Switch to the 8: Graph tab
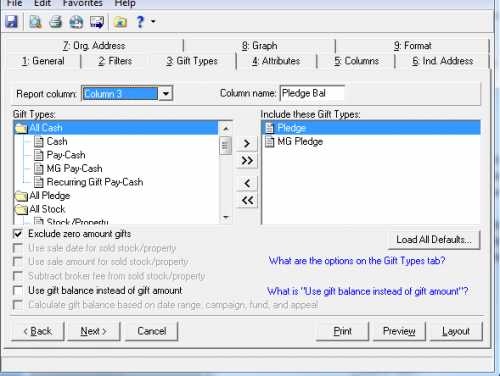The image size is (500, 376). [260, 46]
